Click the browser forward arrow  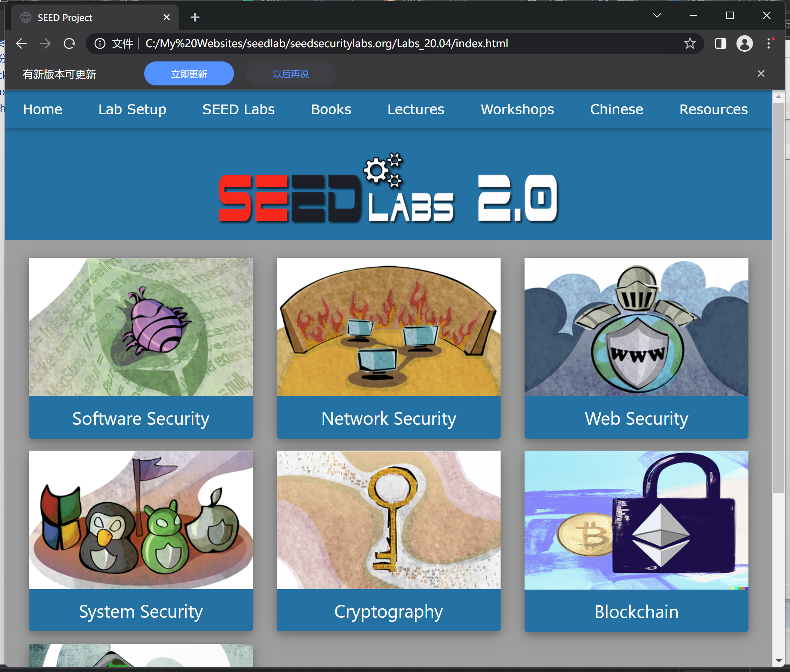[x=45, y=43]
